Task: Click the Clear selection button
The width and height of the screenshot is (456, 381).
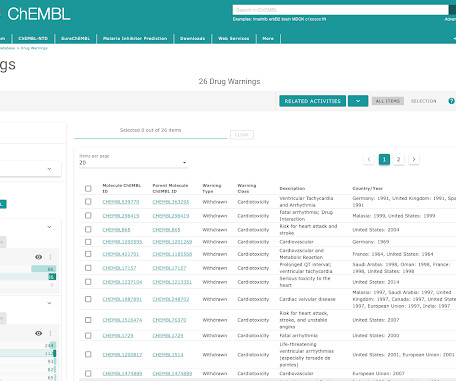Action: (x=242, y=135)
